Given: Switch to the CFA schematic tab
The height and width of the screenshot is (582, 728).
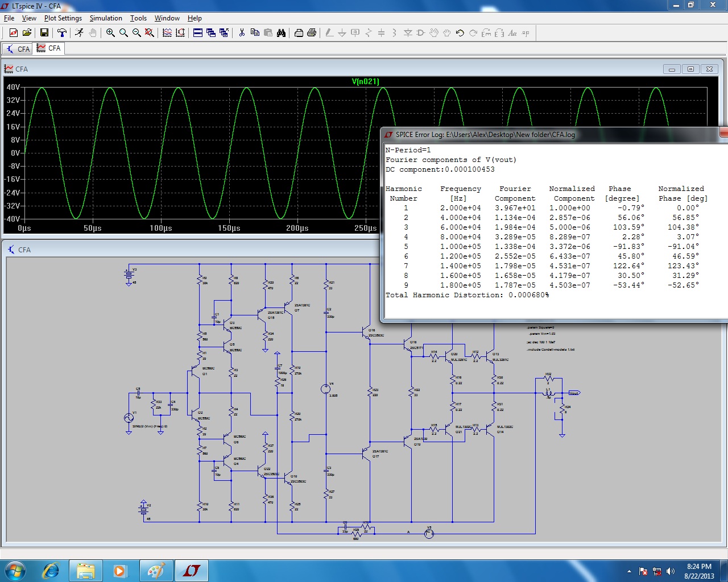Looking at the screenshot, I should click(x=18, y=49).
